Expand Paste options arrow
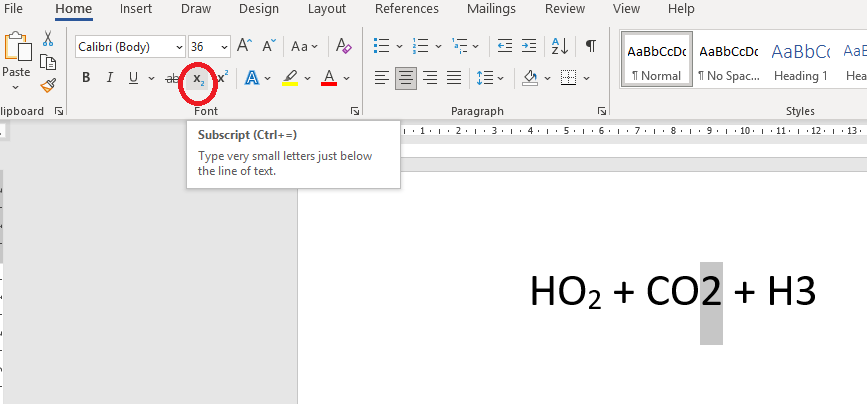The image size is (867, 404). 15,86
